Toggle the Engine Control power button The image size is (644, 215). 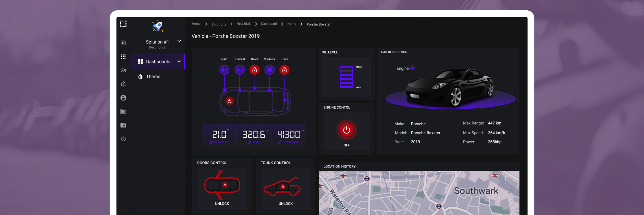point(347,130)
